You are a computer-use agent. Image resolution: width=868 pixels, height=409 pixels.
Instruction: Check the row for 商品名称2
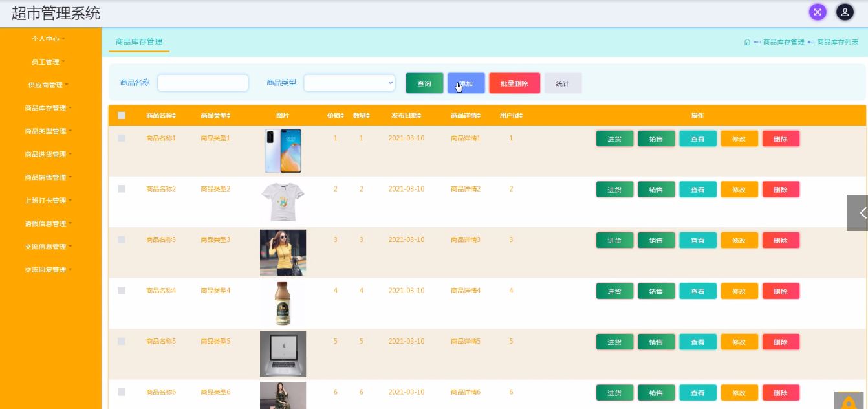tap(122, 189)
